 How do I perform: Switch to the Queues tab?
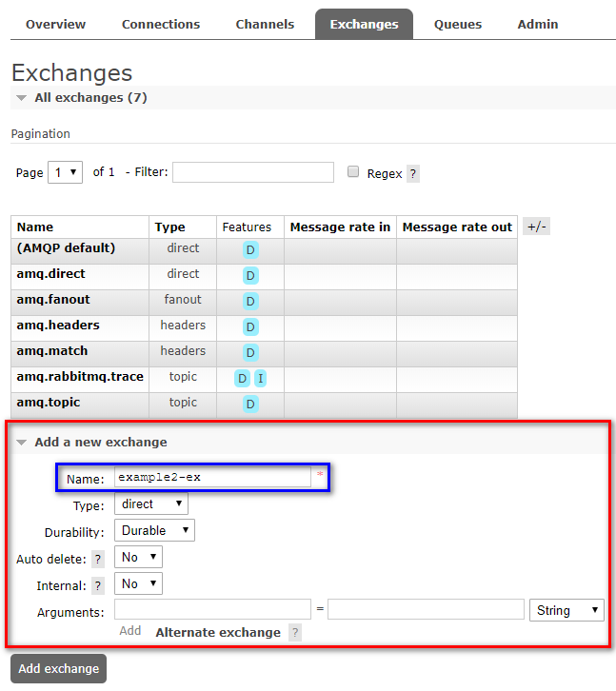[458, 25]
